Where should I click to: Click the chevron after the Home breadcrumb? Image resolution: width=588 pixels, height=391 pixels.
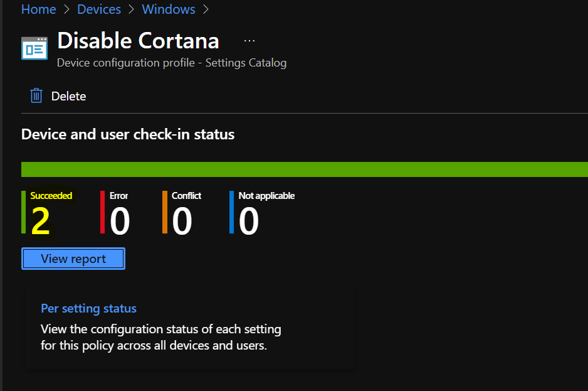pyautogui.click(x=66, y=9)
